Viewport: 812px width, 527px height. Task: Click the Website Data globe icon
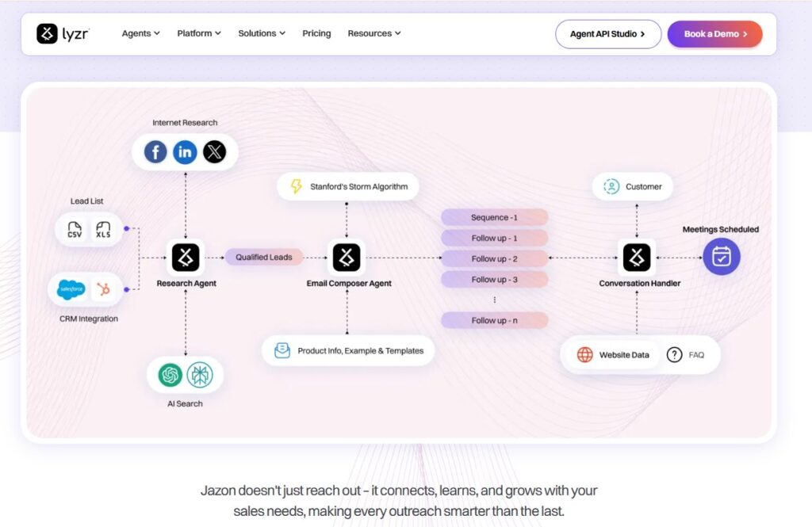[x=584, y=354]
